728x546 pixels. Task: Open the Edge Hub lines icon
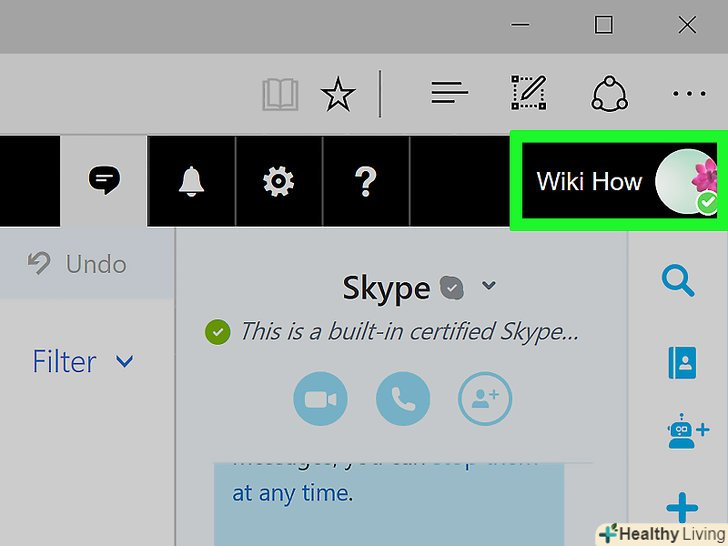pos(449,93)
